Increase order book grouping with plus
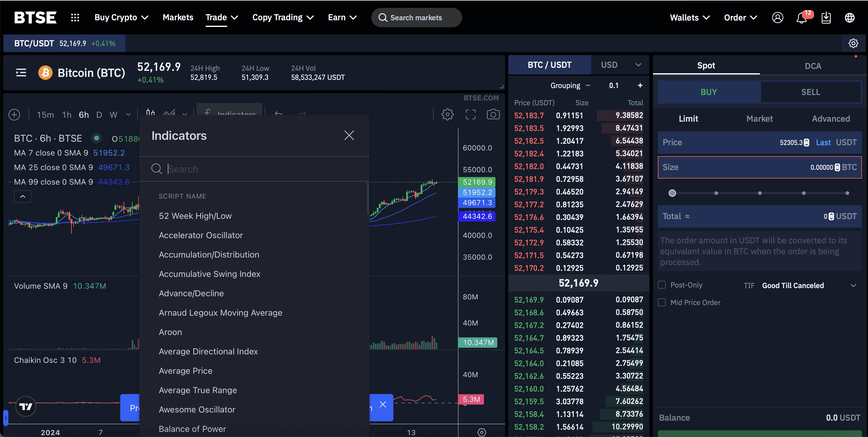This screenshot has width=868, height=437. pos(640,86)
